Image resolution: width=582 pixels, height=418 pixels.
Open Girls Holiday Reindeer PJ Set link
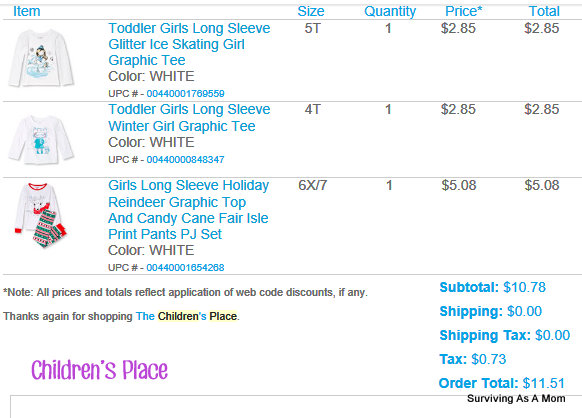[189, 210]
